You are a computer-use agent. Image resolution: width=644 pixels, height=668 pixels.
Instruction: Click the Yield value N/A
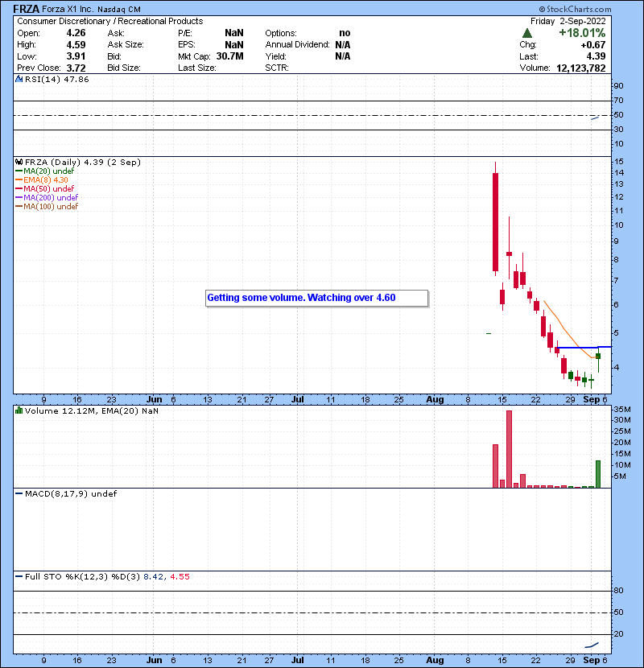pos(343,56)
